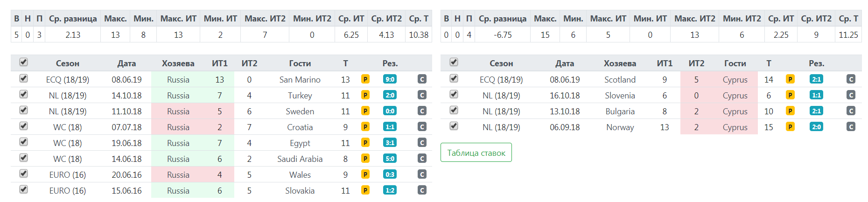The image size is (868, 202).
Task: Sort Cyprus table by Сезон column header
Action: (501, 63)
